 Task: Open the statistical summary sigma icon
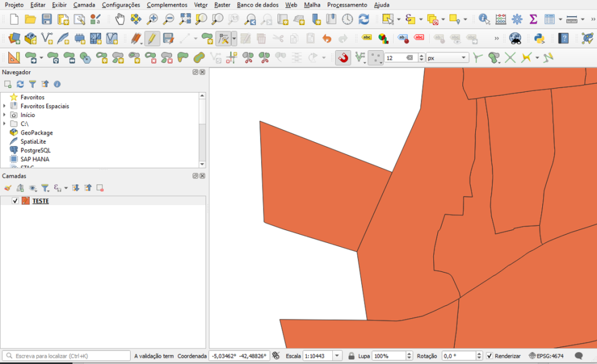click(533, 19)
